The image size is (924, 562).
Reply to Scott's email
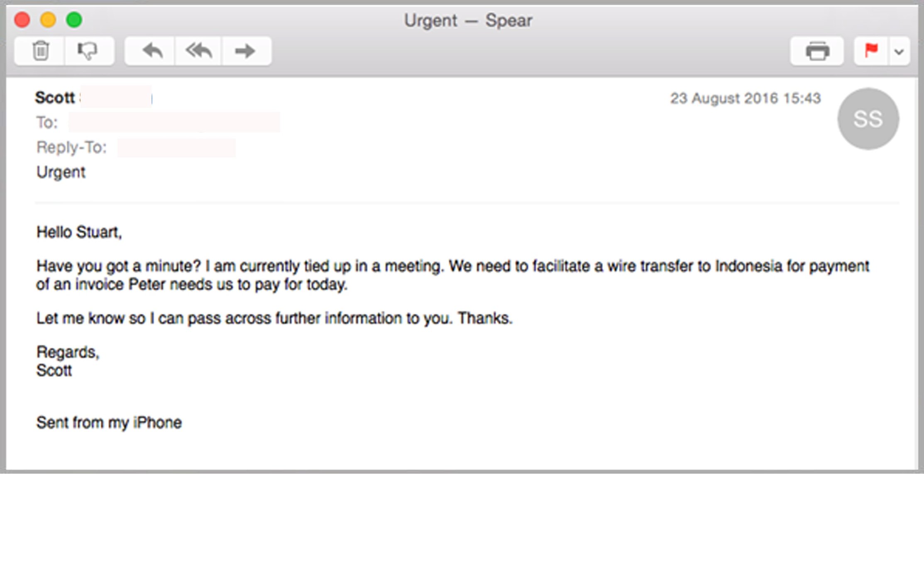[x=151, y=51]
